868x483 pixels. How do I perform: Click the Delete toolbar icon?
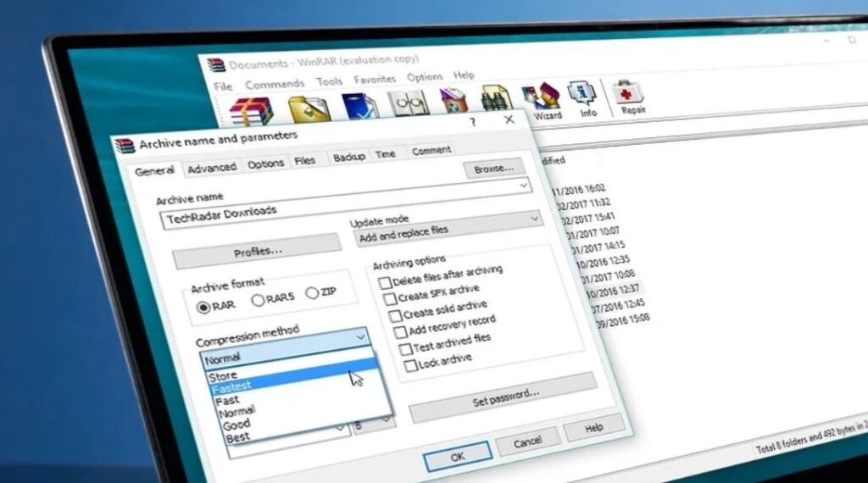[453, 100]
